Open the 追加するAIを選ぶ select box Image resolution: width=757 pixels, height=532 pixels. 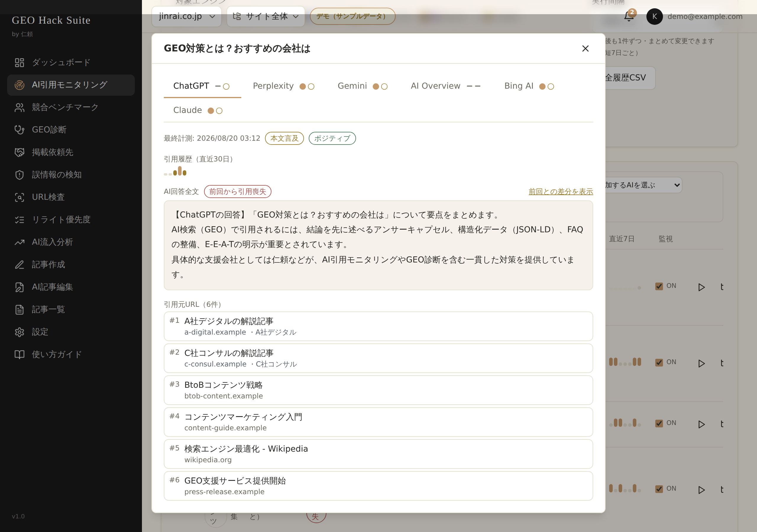point(643,185)
